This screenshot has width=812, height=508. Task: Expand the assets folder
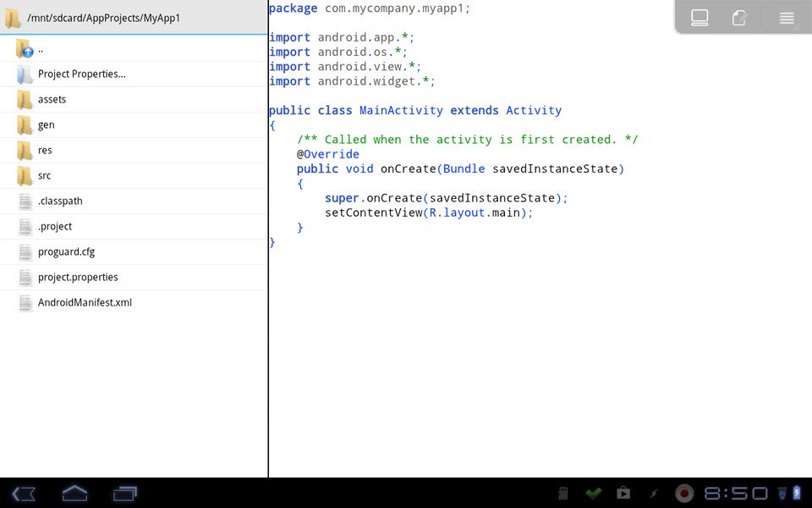coord(52,99)
